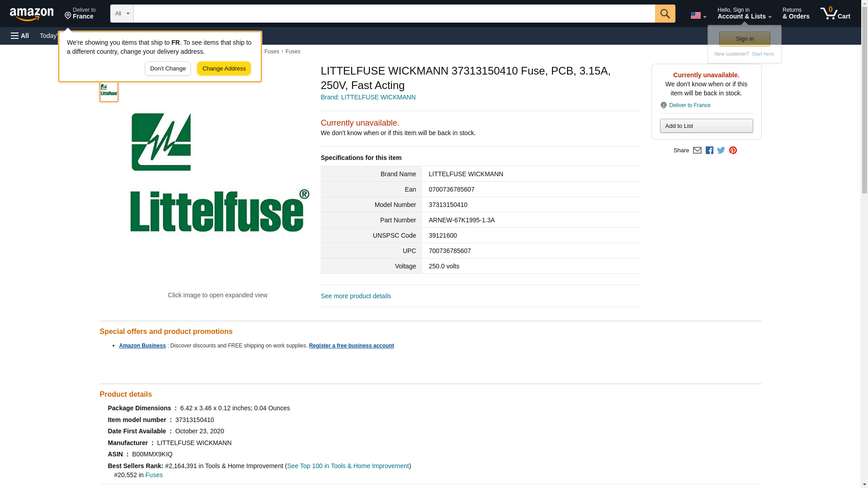Click the Amazon logo
Viewport: 868px width, 488px height.
pyautogui.click(x=32, y=14)
